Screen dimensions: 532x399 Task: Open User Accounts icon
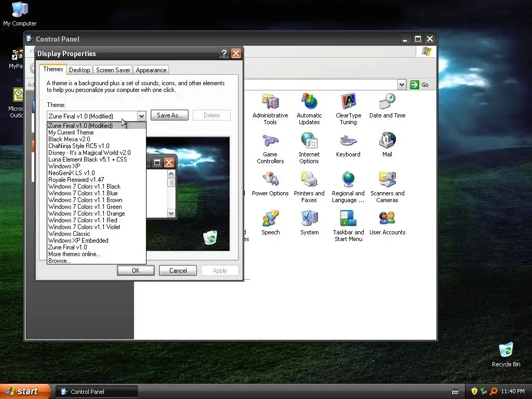tap(387, 222)
